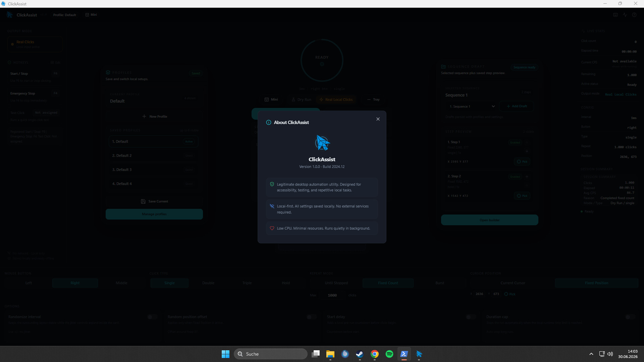
Task: Pick a position for Step 2
Action: tap(522, 196)
